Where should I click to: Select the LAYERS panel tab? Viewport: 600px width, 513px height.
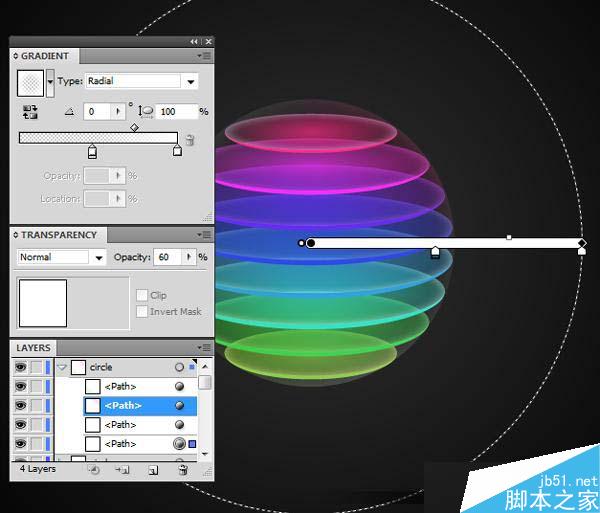click(x=33, y=348)
